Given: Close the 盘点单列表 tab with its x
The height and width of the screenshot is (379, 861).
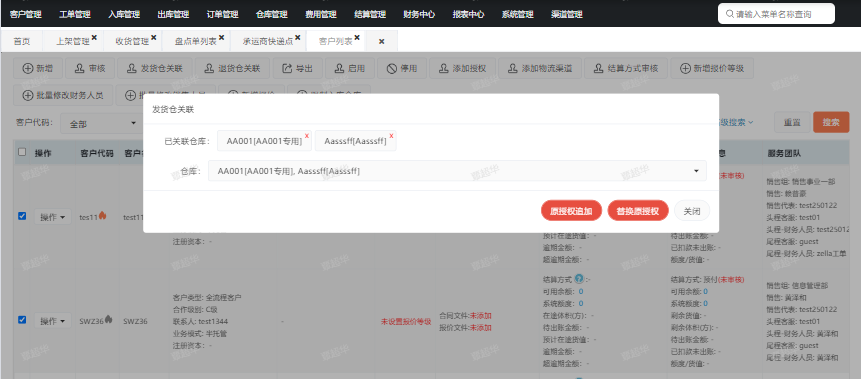Looking at the screenshot, I should coord(221,37).
